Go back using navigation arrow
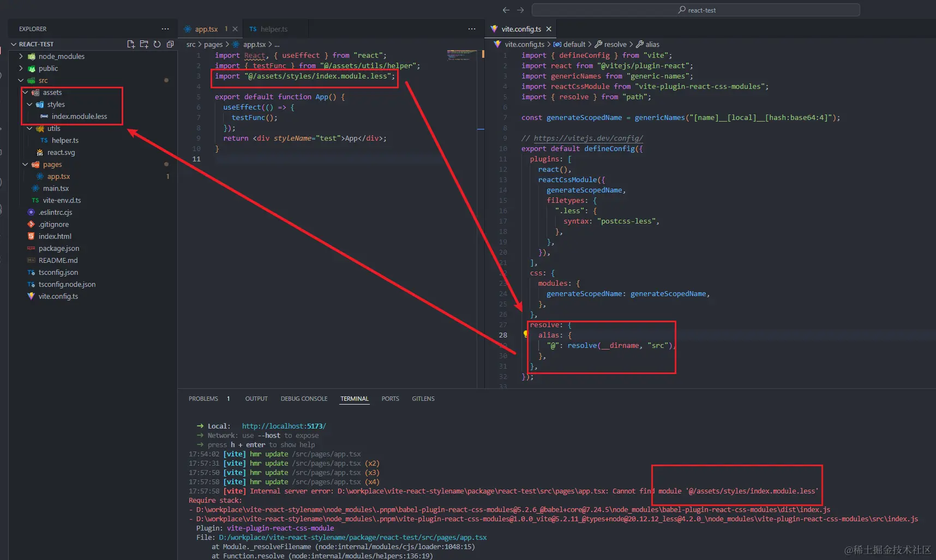Image resolution: width=936 pixels, height=560 pixels. pyautogui.click(x=506, y=10)
